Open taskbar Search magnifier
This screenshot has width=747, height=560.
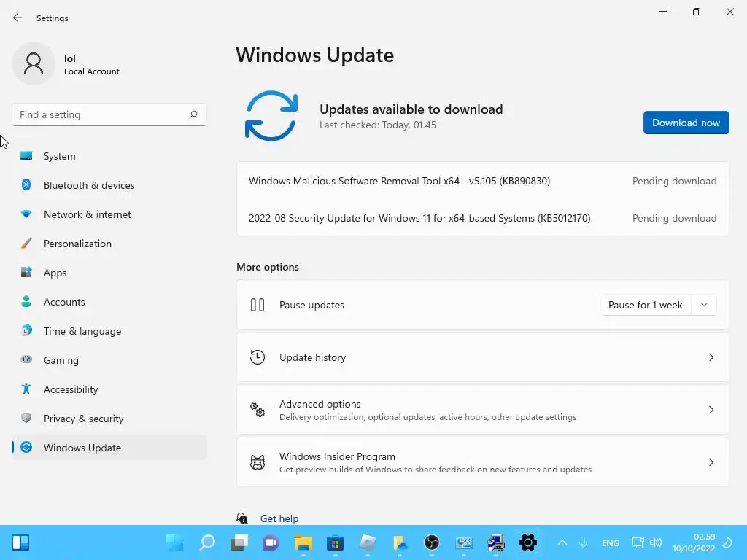(x=207, y=542)
